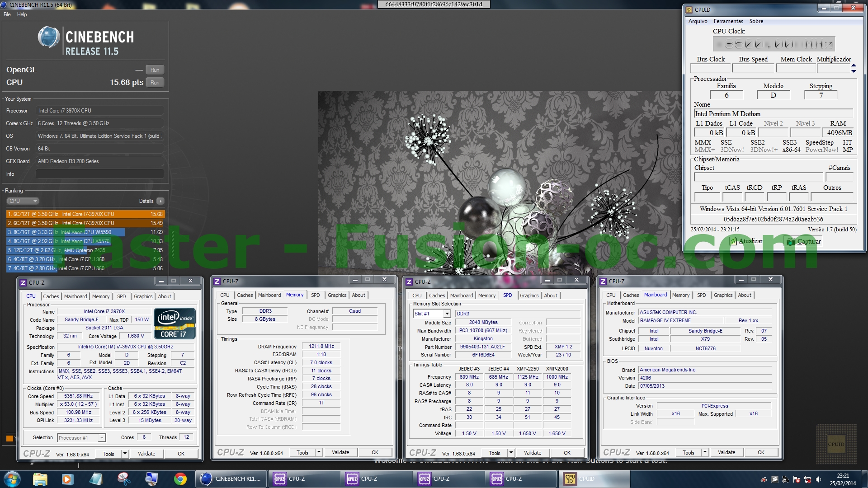This screenshot has width=868, height=488.
Task: Open the Ferramentas menu in CPUID
Action: coord(728,21)
